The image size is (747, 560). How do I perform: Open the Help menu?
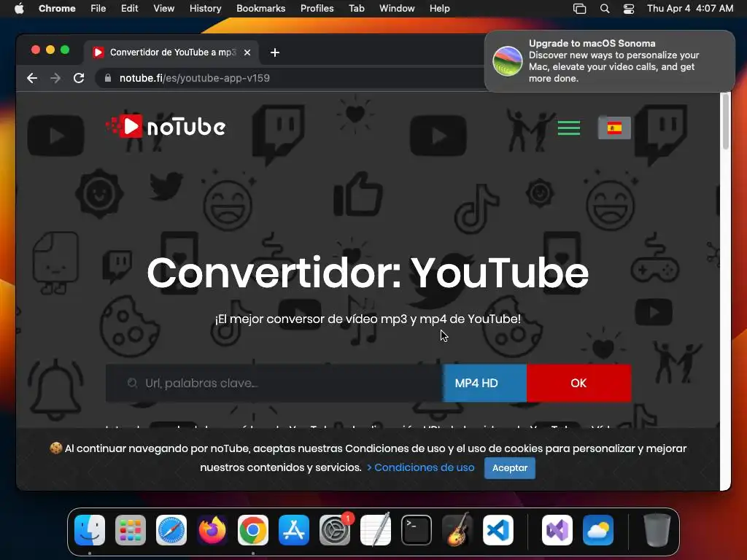pyautogui.click(x=439, y=9)
